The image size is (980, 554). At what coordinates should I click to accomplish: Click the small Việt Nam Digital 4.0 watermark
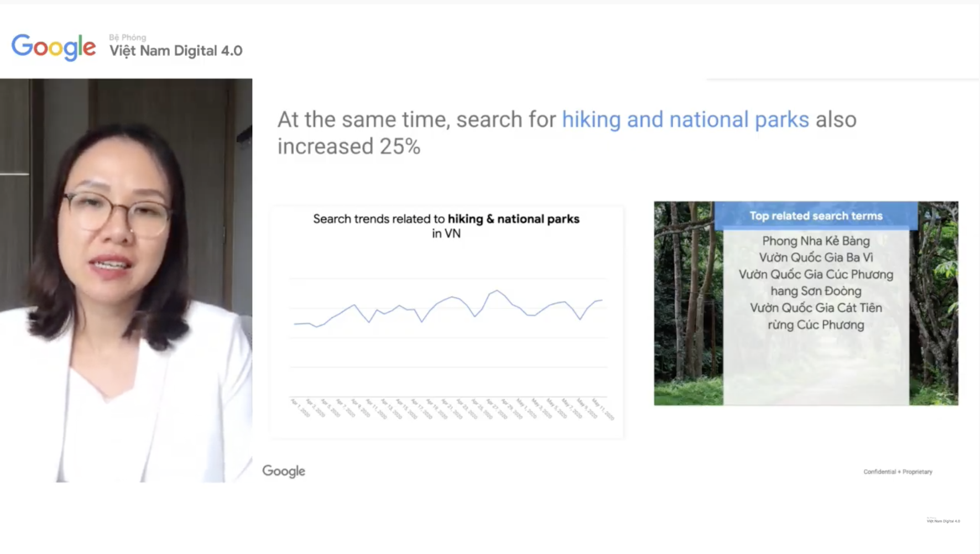tap(943, 520)
